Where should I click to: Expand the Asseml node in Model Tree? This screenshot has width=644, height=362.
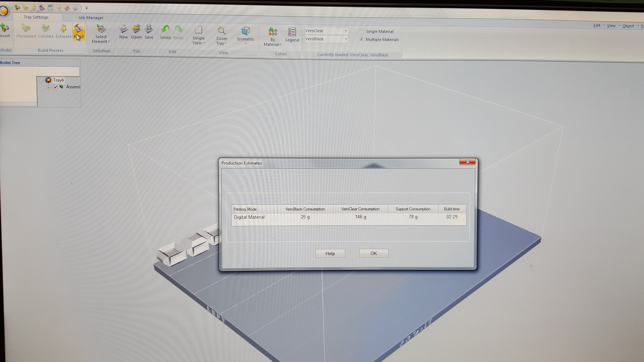coord(48,87)
